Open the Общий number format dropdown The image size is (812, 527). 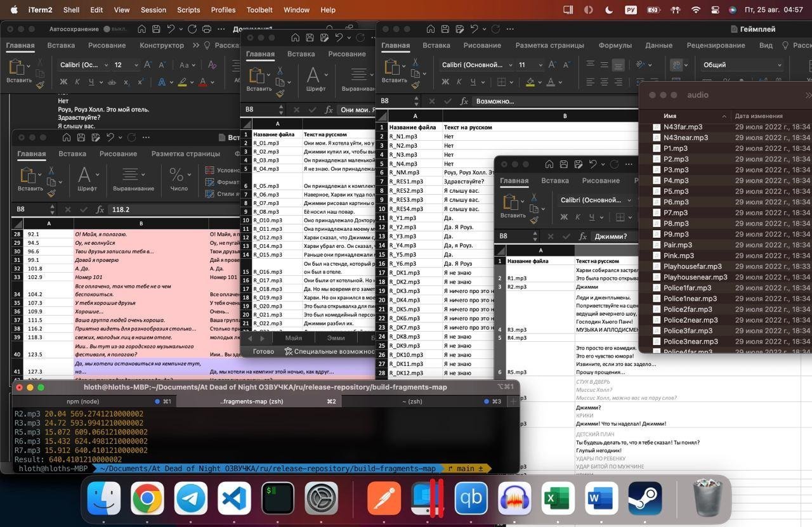tap(742, 65)
